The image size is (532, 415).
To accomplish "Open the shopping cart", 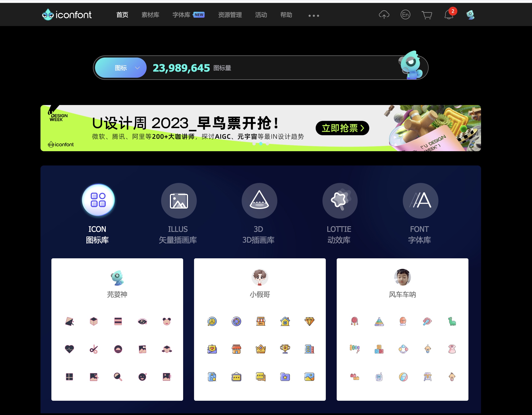I will click(x=426, y=15).
